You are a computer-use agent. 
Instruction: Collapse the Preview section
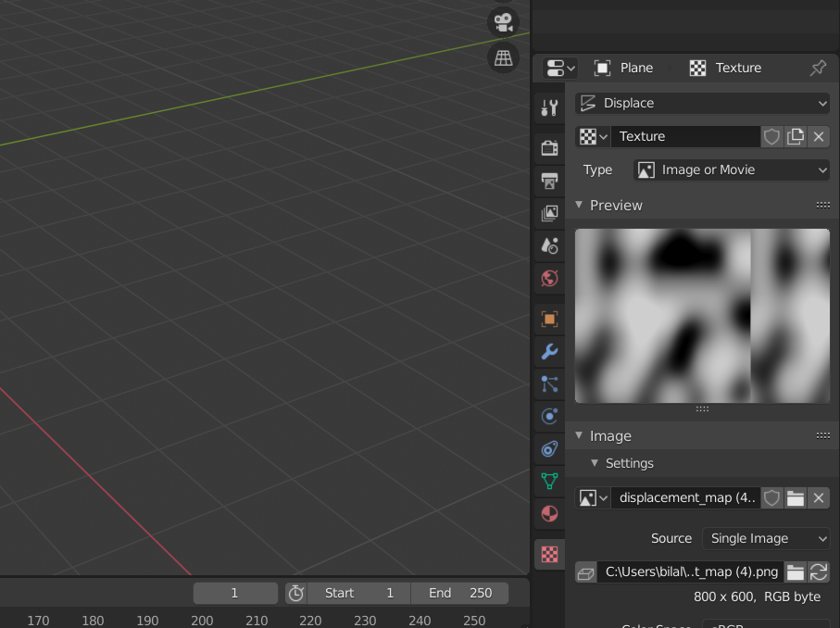coord(579,205)
